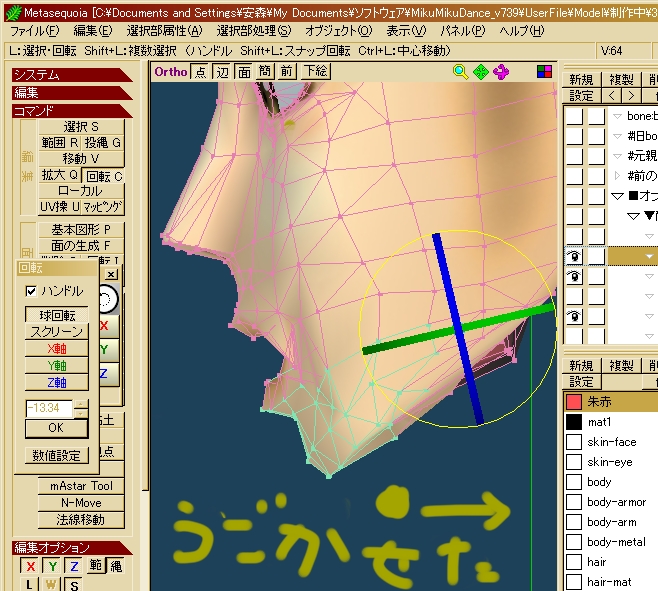Click the white triangle in highlighted row
The width and height of the screenshot is (658, 591).
click(650, 256)
